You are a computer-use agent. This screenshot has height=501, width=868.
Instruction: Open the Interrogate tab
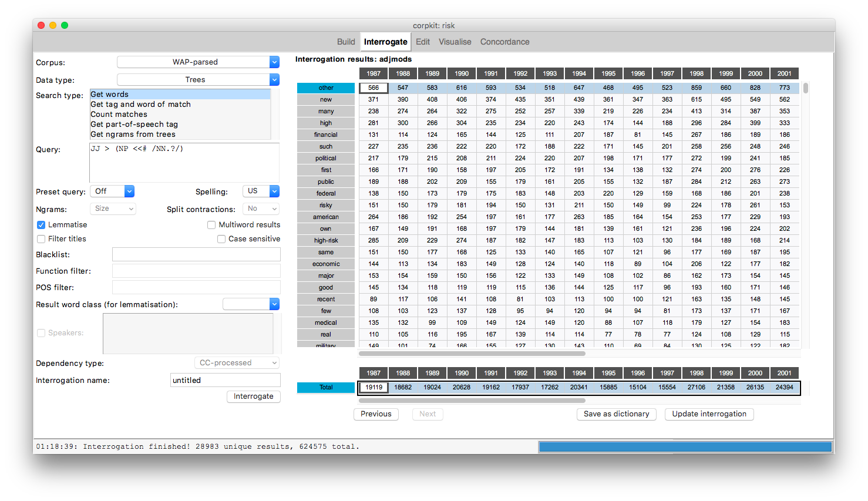[385, 42]
